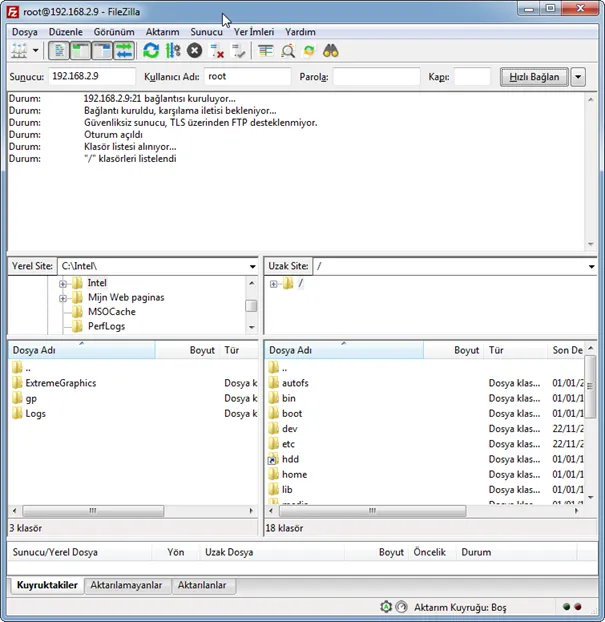Screen dimensions: 605x622
Task: Open the Düzenle menu
Action: pyautogui.click(x=65, y=32)
